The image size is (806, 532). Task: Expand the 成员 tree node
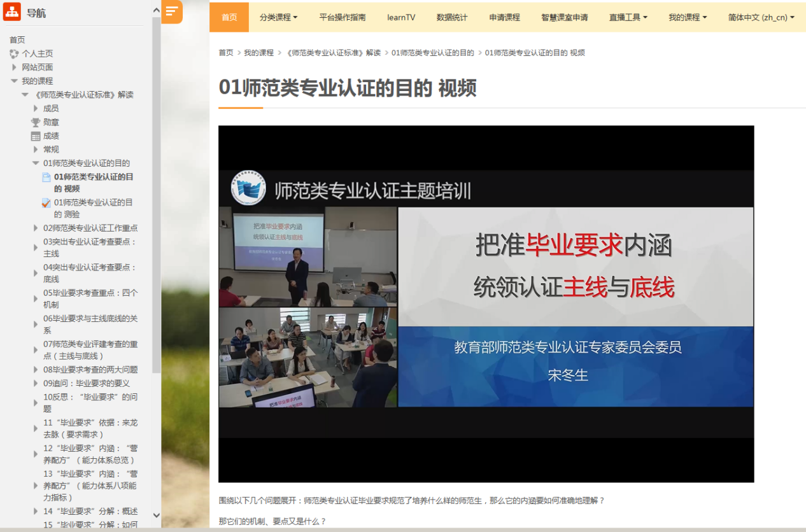click(x=36, y=109)
